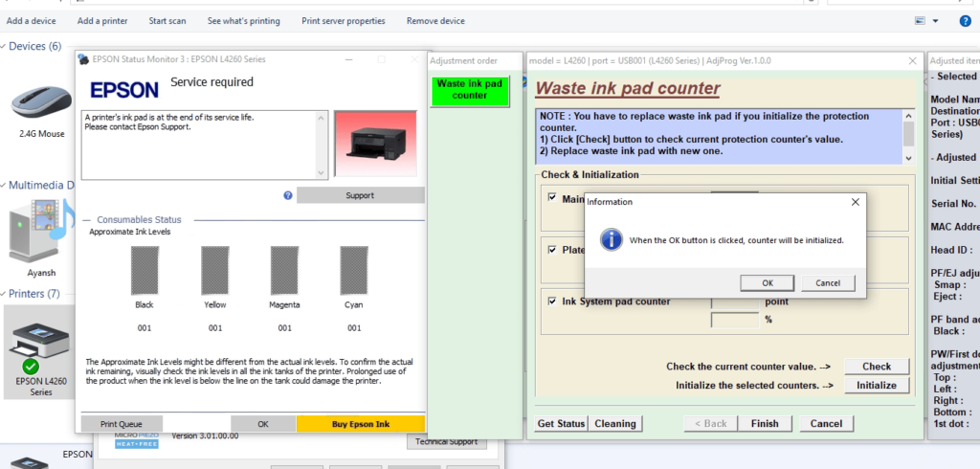Click the Support button in Status Monitor

coord(360,195)
